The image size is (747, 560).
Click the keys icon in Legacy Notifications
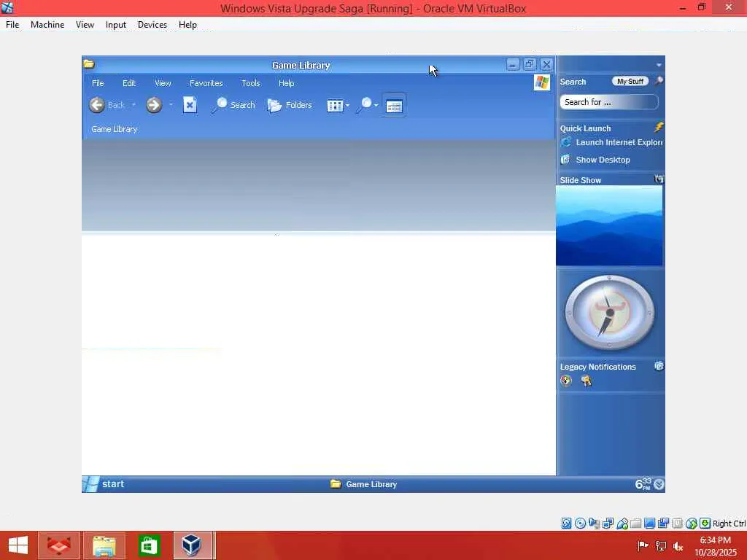(586, 381)
